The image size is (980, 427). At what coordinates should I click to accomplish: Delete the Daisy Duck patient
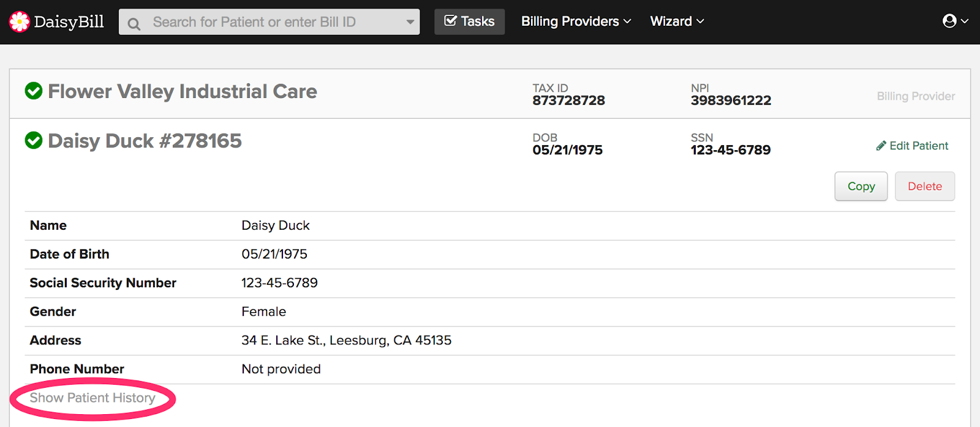pyautogui.click(x=924, y=186)
